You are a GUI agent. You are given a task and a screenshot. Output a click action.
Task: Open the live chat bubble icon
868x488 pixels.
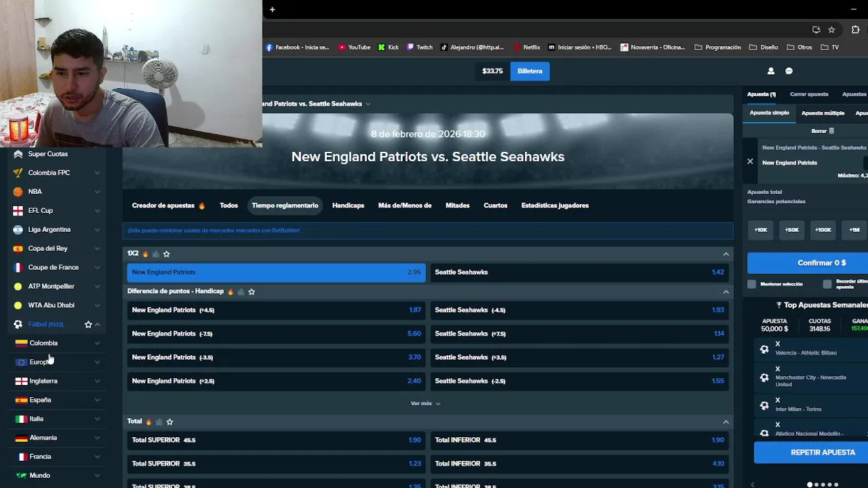point(789,71)
